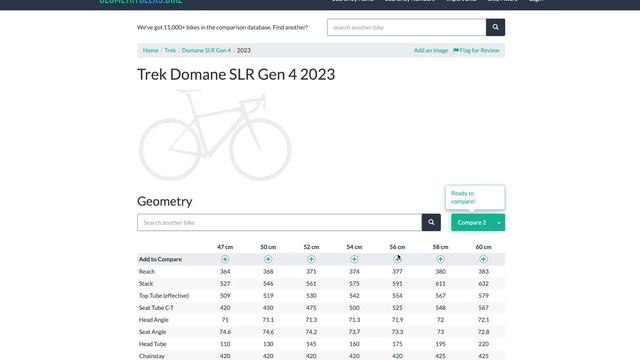Open the Domane SLR Gen 4 breadcrumb
Image resolution: width=640 pixels, height=360 pixels.
tap(206, 50)
